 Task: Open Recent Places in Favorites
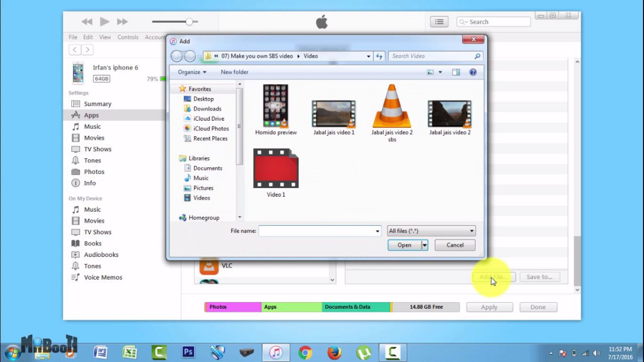[210, 139]
